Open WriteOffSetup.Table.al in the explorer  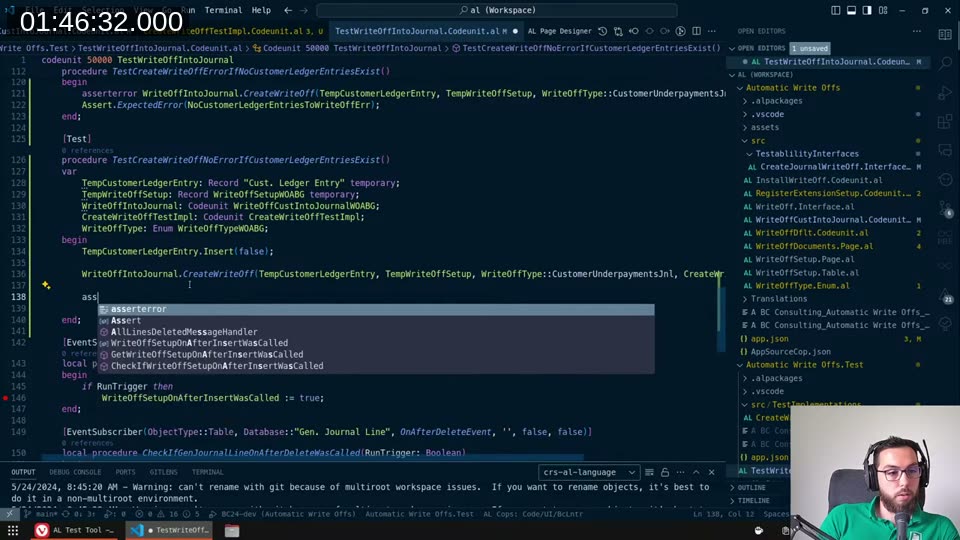(x=806, y=273)
